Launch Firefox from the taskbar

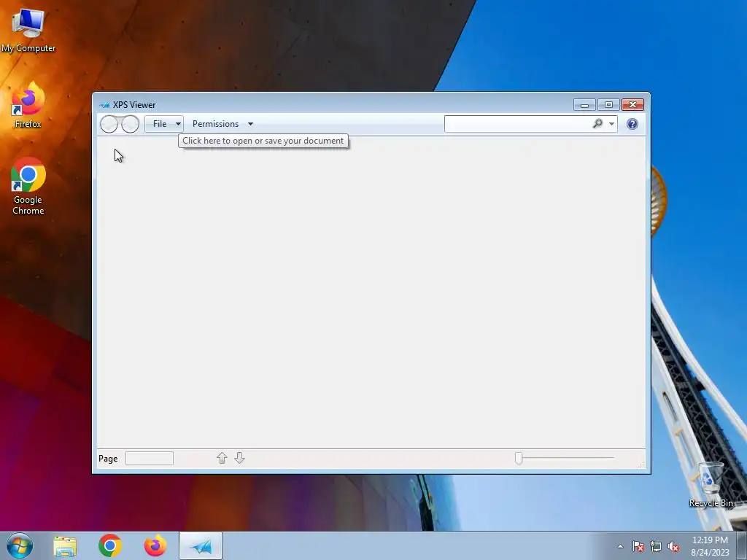[x=155, y=545]
